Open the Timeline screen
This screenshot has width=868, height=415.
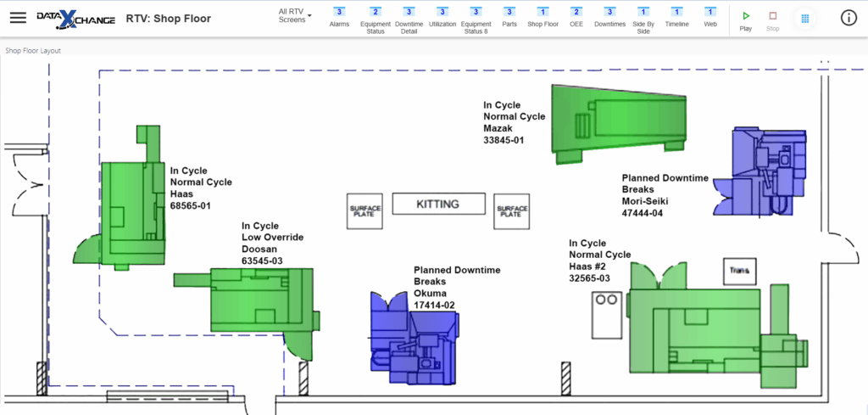[677, 18]
